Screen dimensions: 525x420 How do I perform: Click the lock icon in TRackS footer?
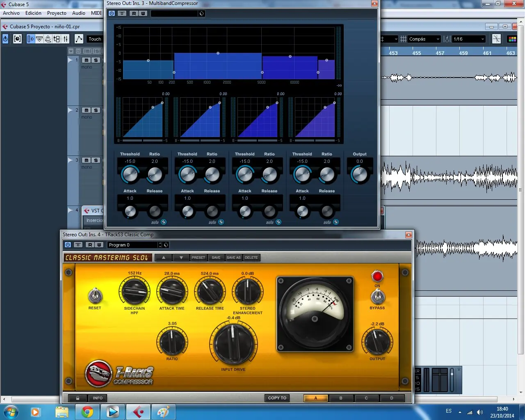78,398
